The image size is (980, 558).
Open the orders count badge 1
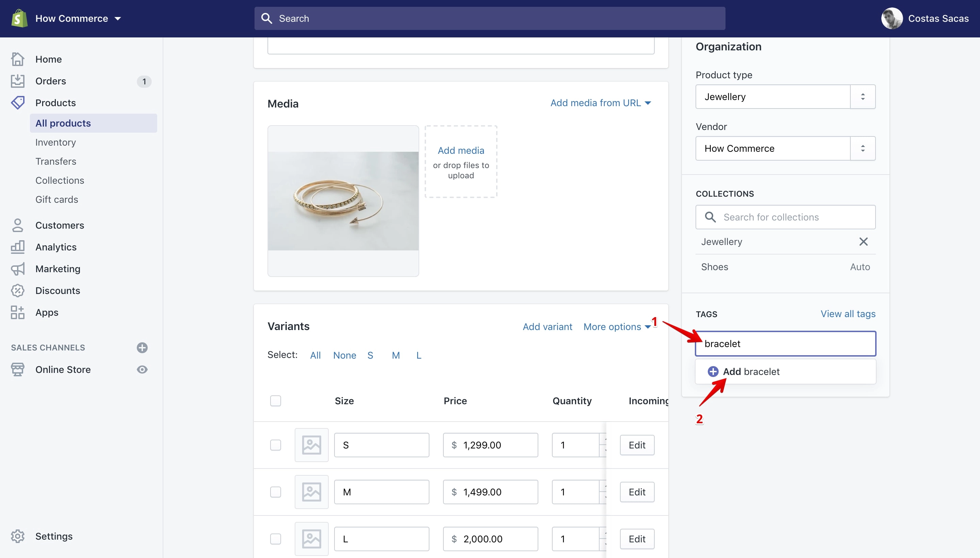(x=144, y=81)
